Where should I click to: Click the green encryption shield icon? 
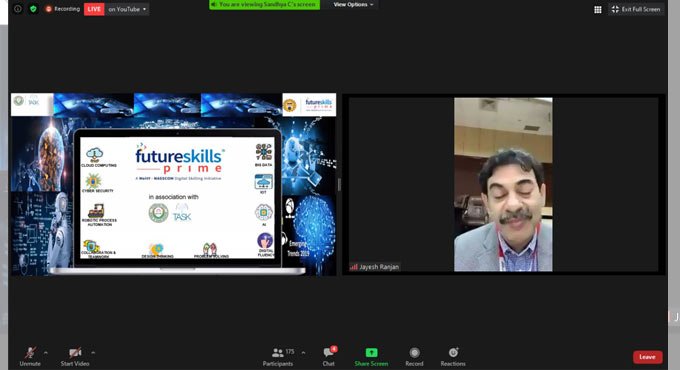pos(33,9)
